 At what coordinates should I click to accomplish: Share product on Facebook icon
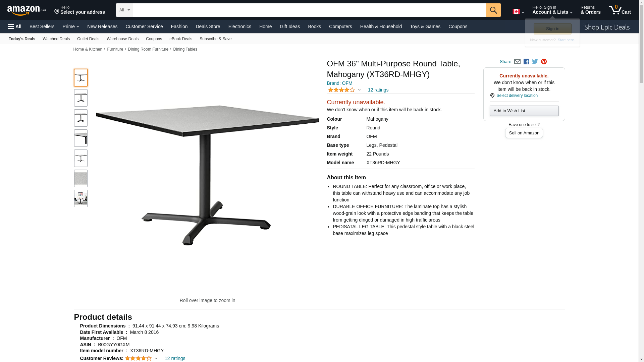coord(526,62)
